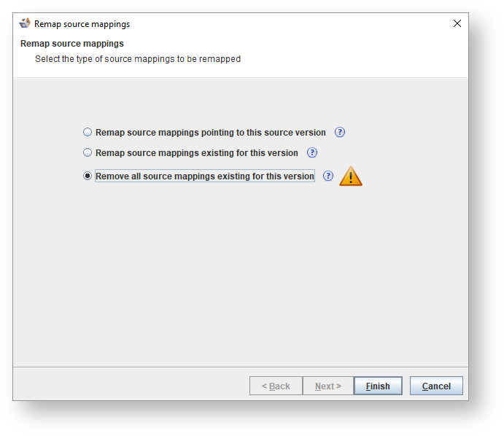
Task: Select the 'Remove all source mappings' radio button
Action: (88, 176)
